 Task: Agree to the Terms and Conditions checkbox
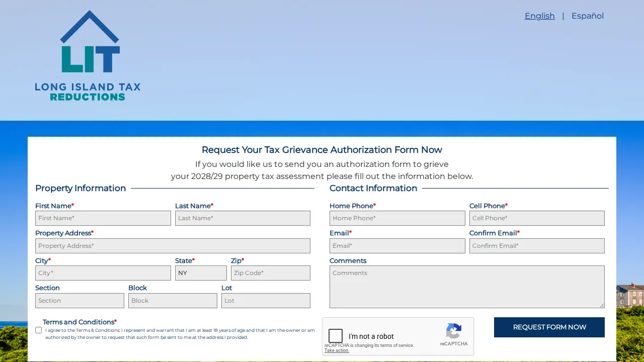[x=39, y=330]
